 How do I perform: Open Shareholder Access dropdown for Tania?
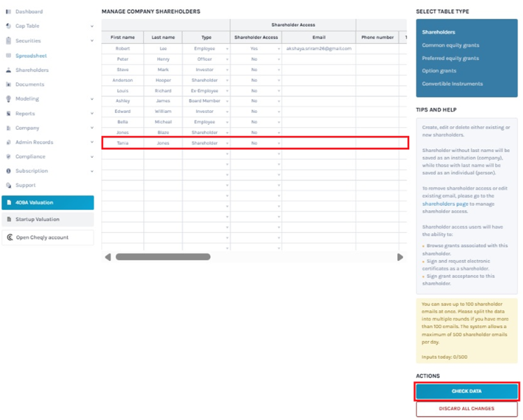pyautogui.click(x=279, y=143)
